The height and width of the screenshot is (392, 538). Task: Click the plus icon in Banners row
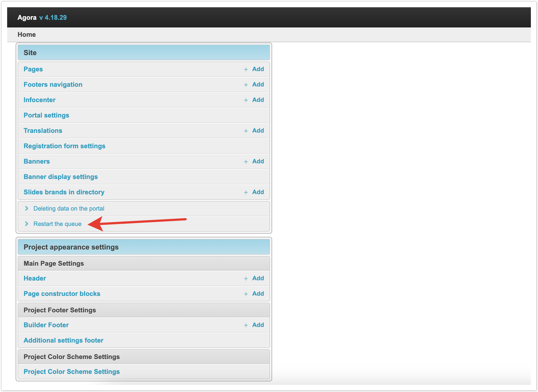tap(246, 162)
